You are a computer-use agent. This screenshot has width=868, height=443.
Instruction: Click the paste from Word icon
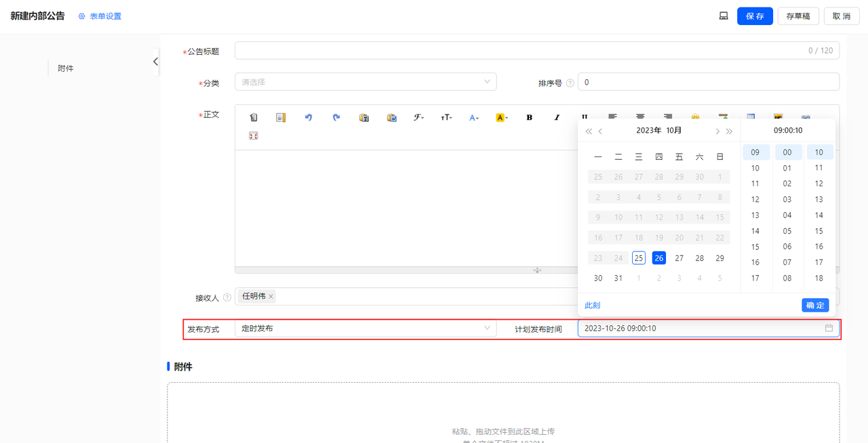(x=391, y=117)
